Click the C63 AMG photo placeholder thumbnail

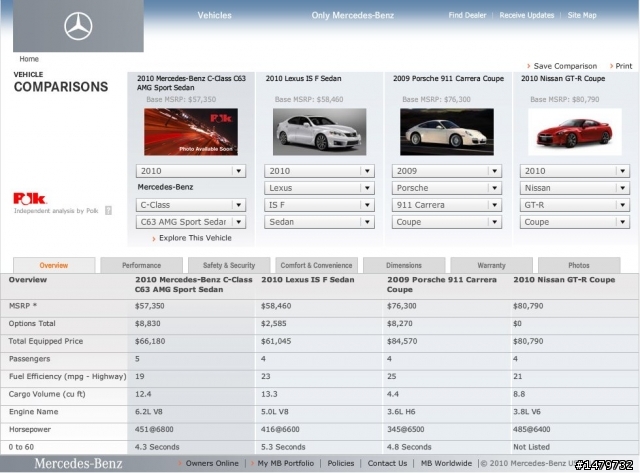click(x=191, y=132)
